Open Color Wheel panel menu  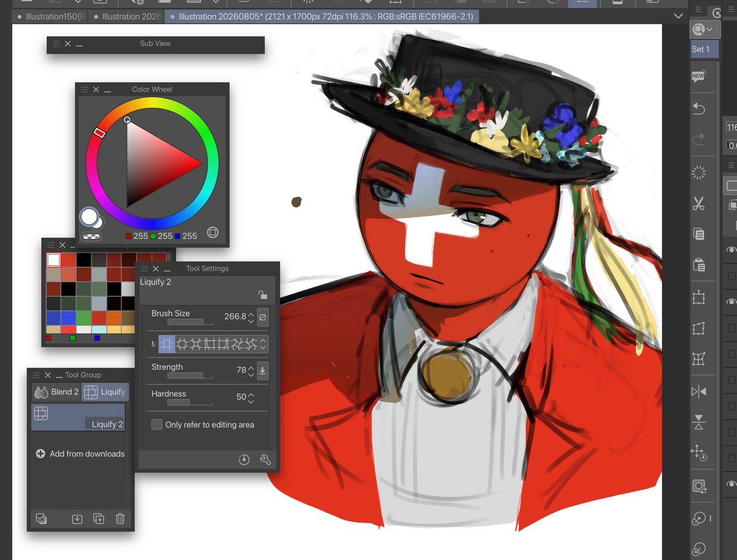click(x=85, y=90)
